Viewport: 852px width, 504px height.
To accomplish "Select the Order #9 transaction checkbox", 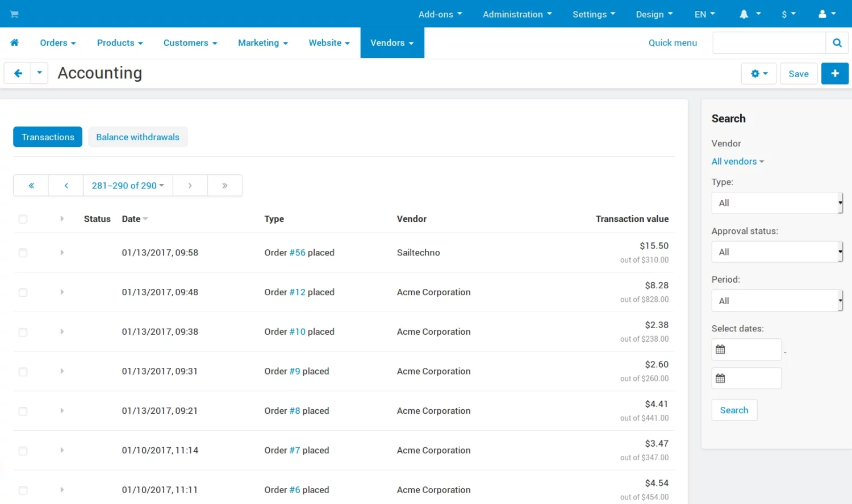I will tap(23, 372).
